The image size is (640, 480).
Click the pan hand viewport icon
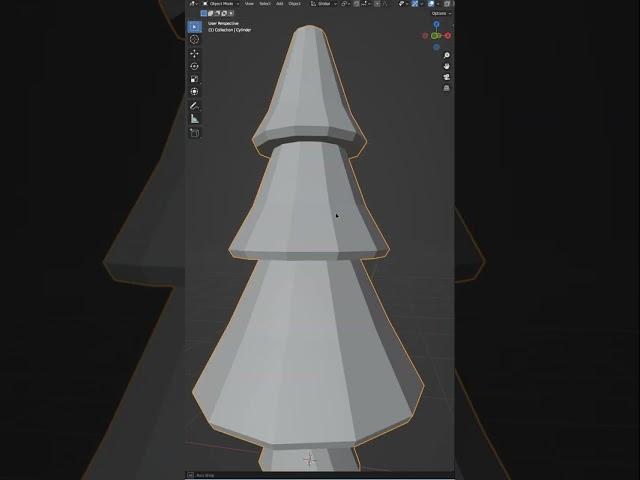[447, 66]
